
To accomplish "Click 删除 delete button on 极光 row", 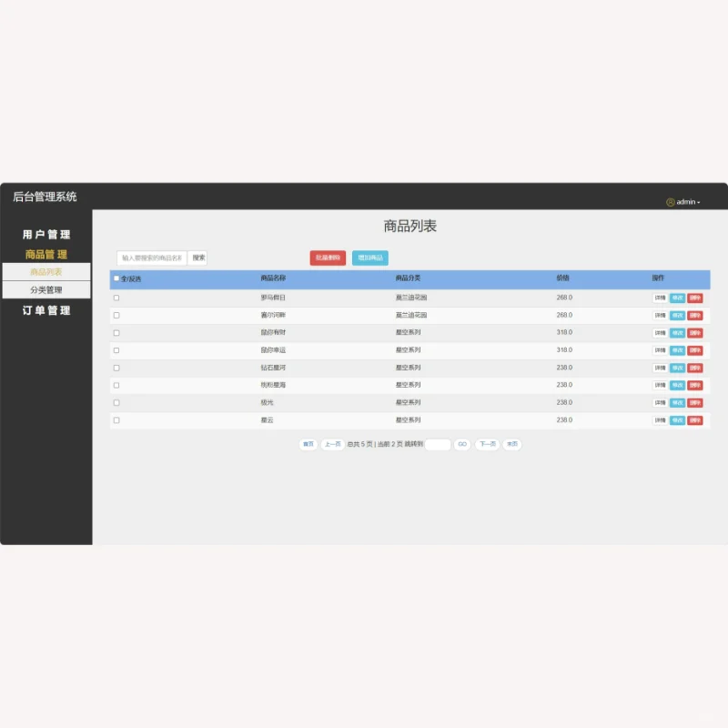I will tap(695, 402).
